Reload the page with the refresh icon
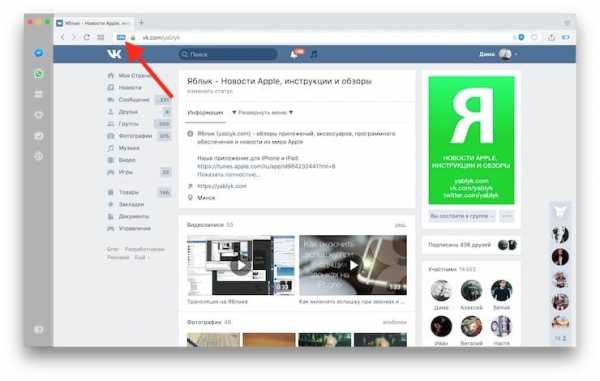 87,37
